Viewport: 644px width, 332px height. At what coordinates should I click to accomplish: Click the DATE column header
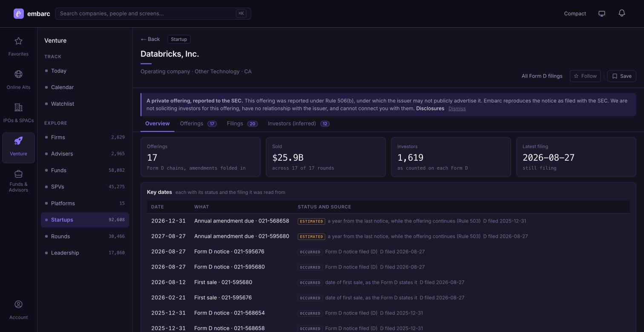[x=158, y=207]
